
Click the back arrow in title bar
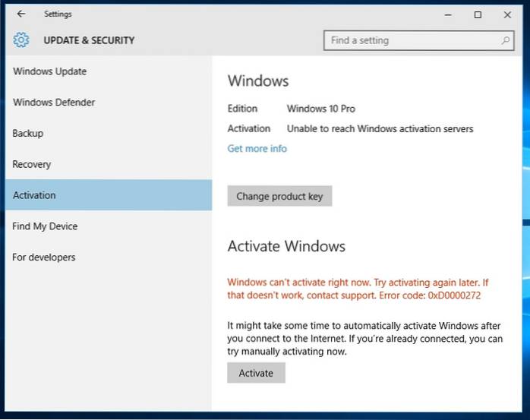(21, 14)
